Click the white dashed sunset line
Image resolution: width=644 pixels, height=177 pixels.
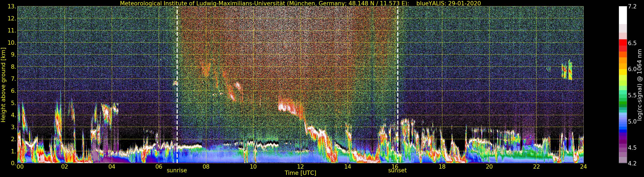[397, 85]
